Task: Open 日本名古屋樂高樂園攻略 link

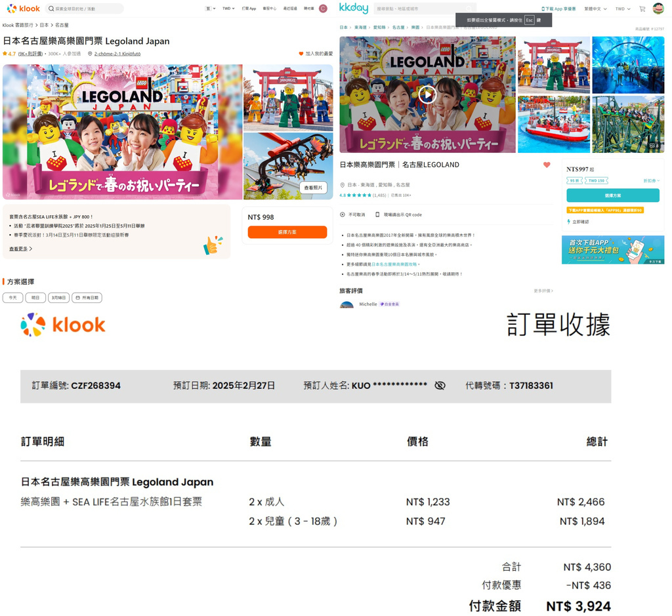Action: [x=394, y=264]
